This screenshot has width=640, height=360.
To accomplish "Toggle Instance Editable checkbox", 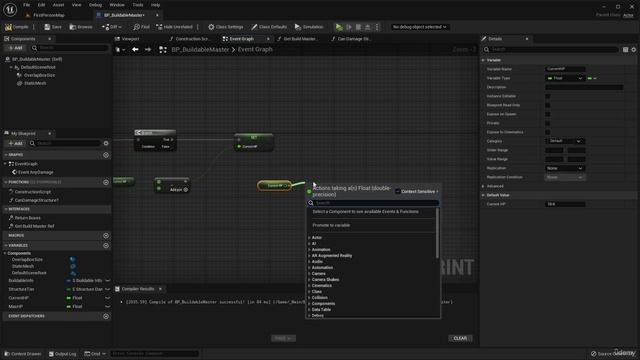I will pos(548,96).
